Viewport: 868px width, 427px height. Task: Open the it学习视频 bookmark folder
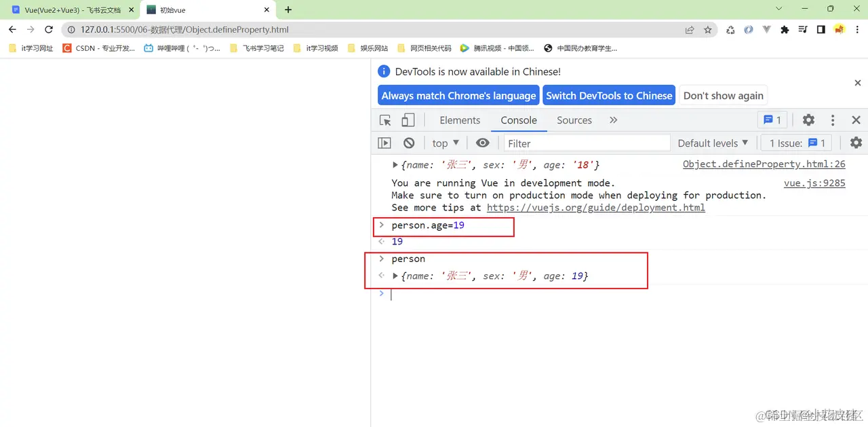click(315, 48)
